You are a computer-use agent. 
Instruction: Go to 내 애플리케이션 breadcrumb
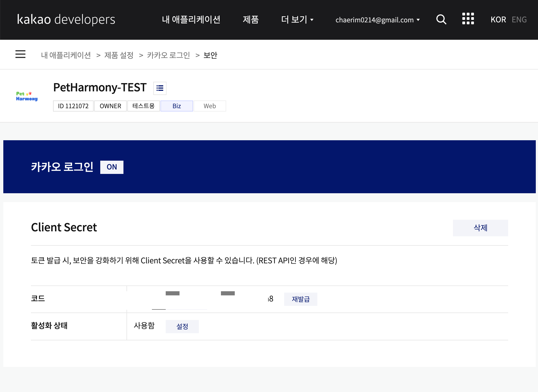66,55
